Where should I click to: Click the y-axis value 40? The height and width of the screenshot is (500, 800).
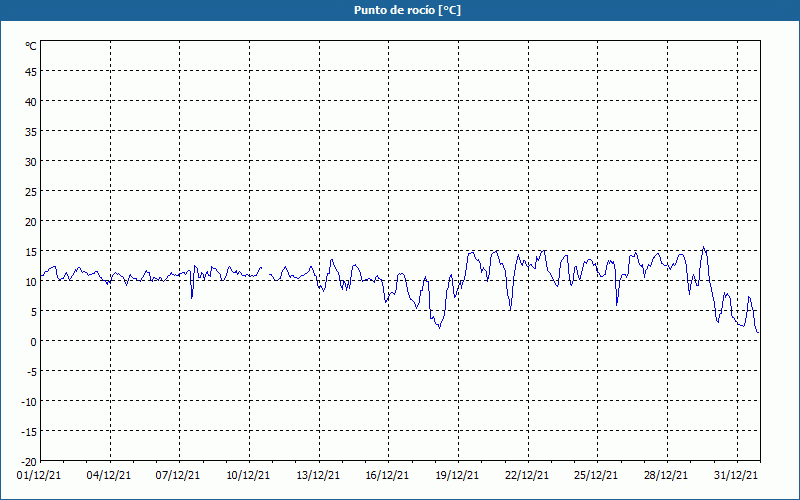pos(31,102)
